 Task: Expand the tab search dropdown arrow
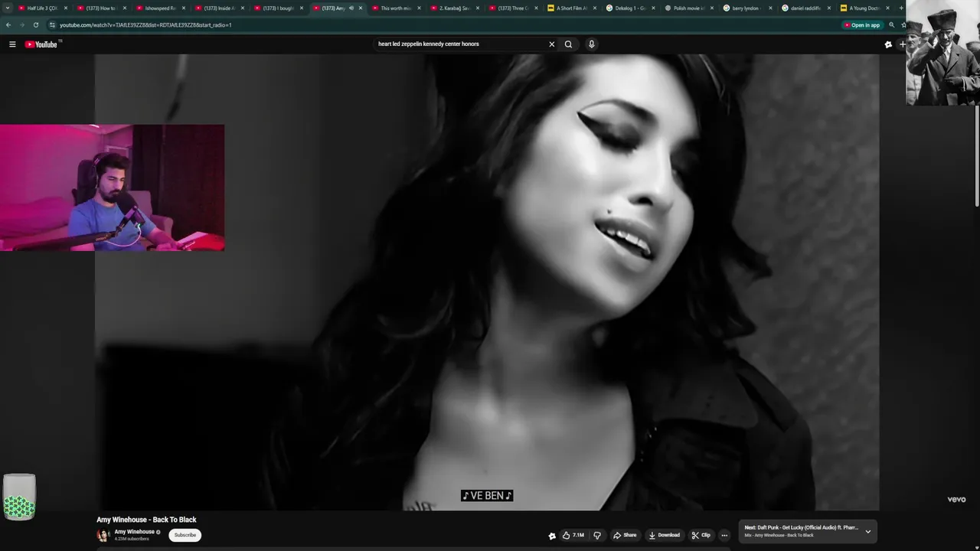pyautogui.click(x=8, y=8)
